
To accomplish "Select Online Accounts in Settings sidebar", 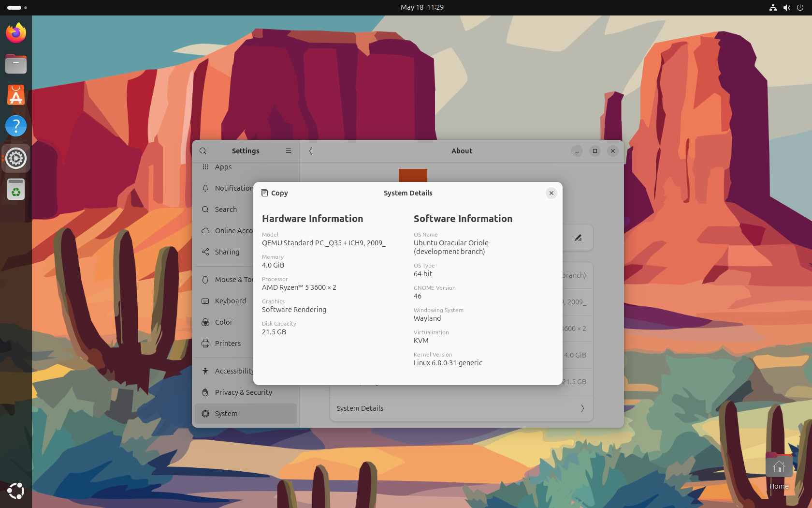I will pos(246,231).
